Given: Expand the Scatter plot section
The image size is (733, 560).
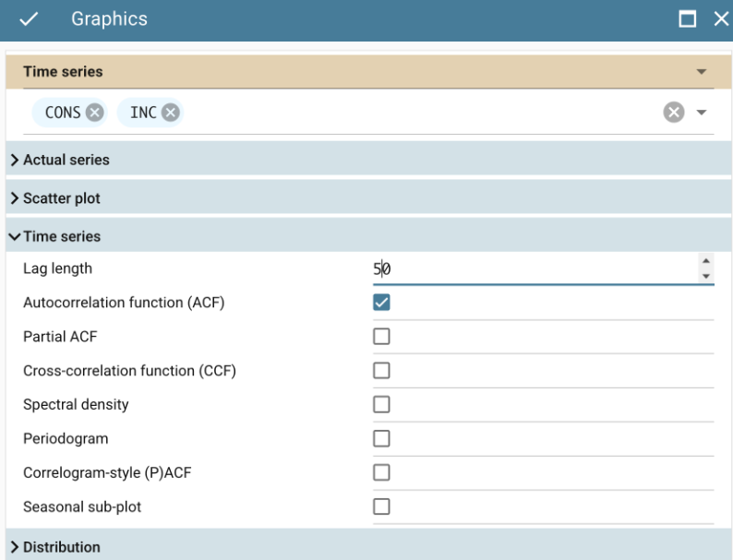Looking at the screenshot, I should (x=62, y=198).
